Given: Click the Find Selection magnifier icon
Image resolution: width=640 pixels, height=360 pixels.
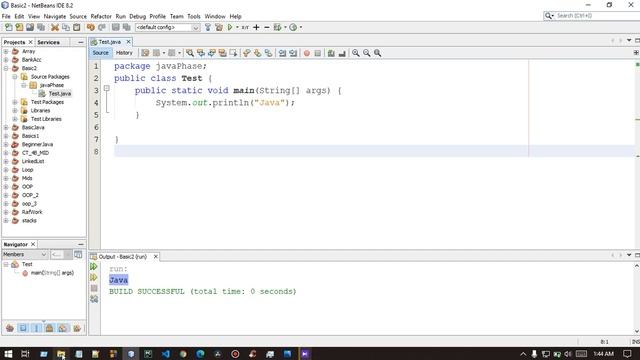Looking at the screenshot, I should (x=190, y=53).
